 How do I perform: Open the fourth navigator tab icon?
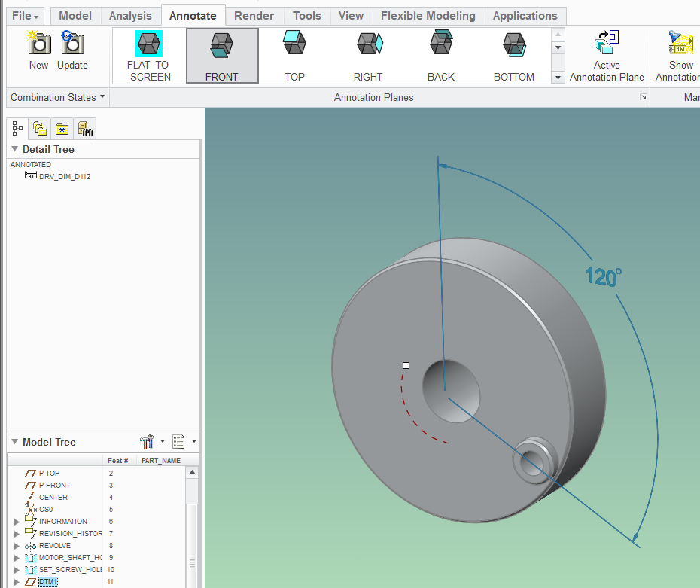click(x=85, y=129)
